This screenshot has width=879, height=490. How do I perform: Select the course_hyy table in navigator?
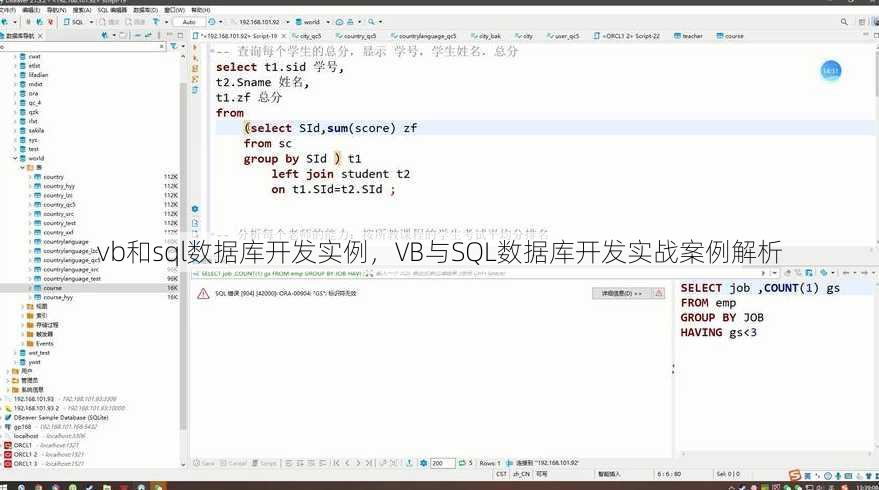(x=58, y=297)
